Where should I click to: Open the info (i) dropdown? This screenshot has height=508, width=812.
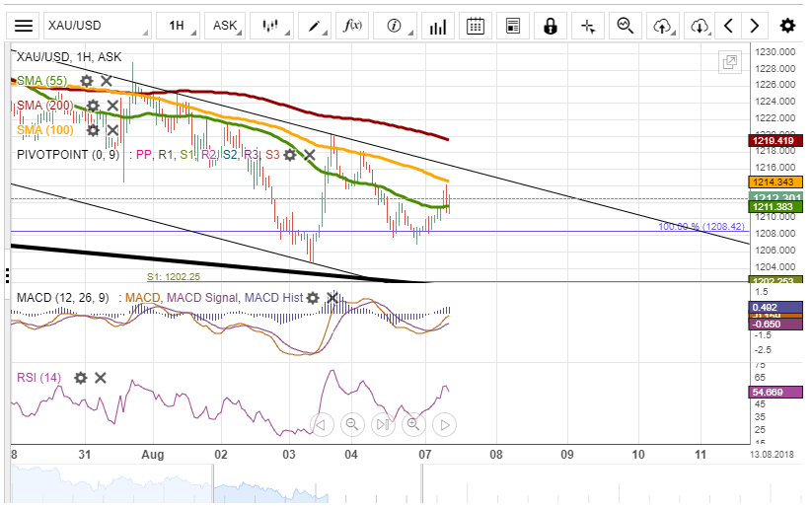pos(395,26)
